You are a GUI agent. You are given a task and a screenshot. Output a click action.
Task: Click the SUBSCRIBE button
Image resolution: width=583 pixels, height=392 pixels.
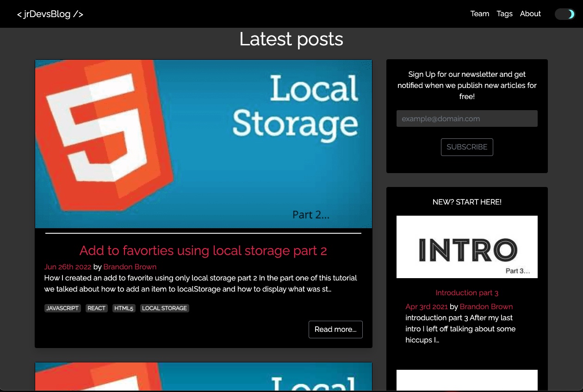point(467,147)
